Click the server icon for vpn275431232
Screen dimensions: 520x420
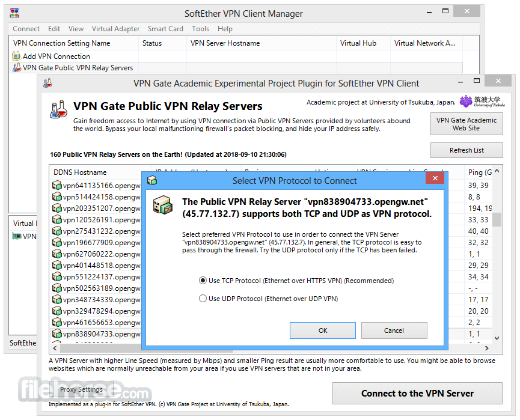coord(57,231)
